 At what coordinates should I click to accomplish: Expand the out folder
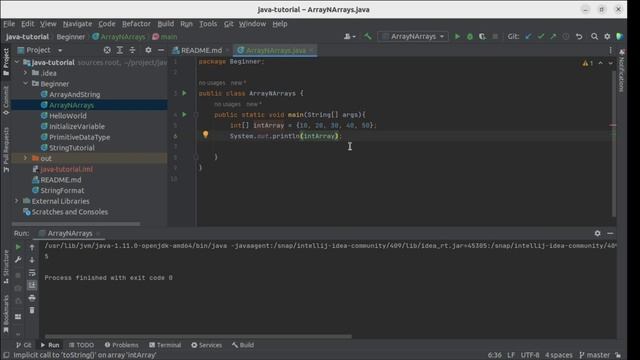[x=25, y=158]
